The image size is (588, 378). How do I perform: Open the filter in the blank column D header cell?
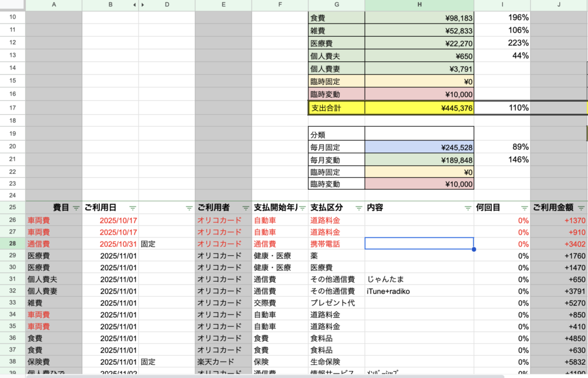tap(189, 208)
